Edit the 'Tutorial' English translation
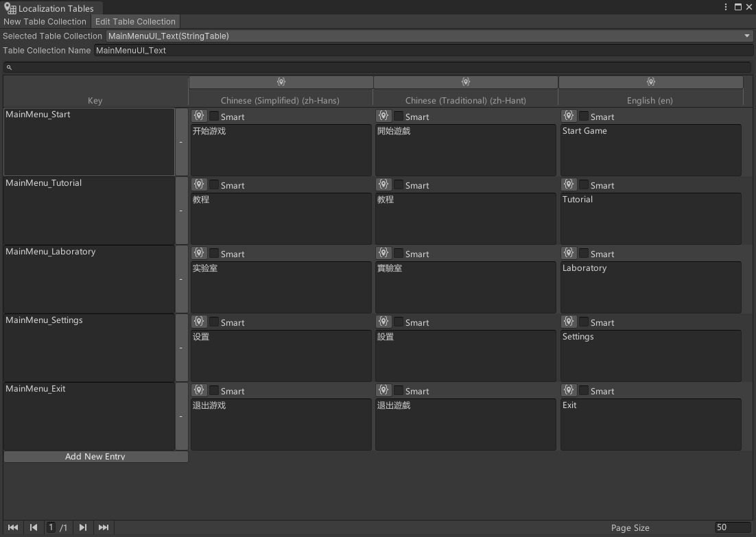 tap(651, 218)
